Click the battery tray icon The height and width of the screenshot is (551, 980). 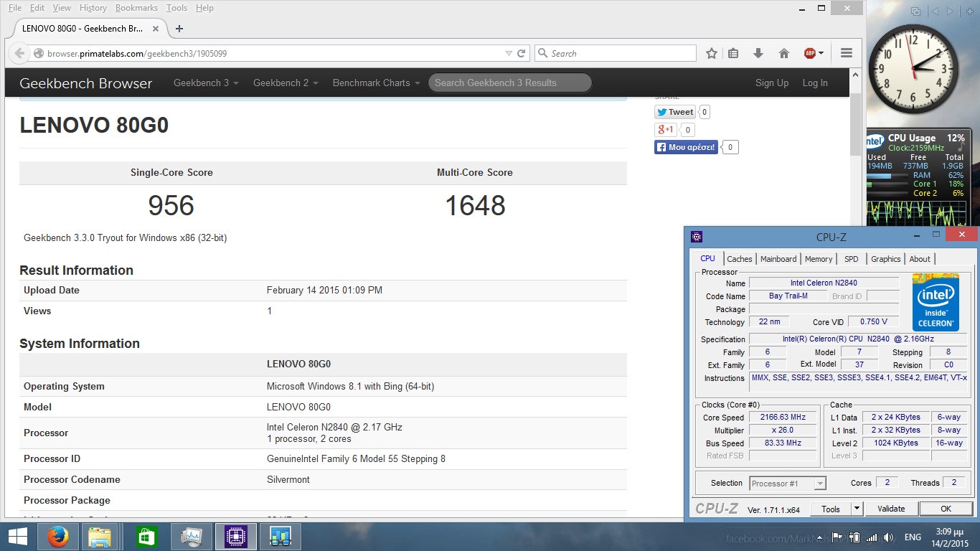coord(855,537)
